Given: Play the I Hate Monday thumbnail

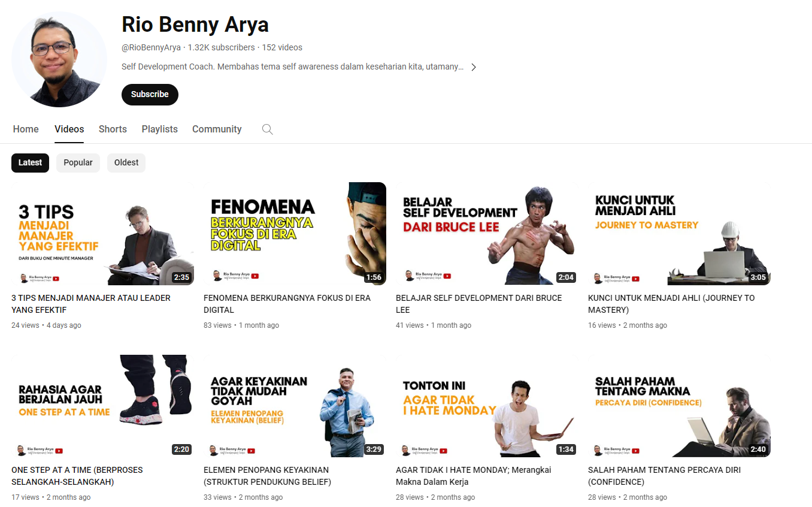Looking at the screenshot, I should tap(487, 406).
